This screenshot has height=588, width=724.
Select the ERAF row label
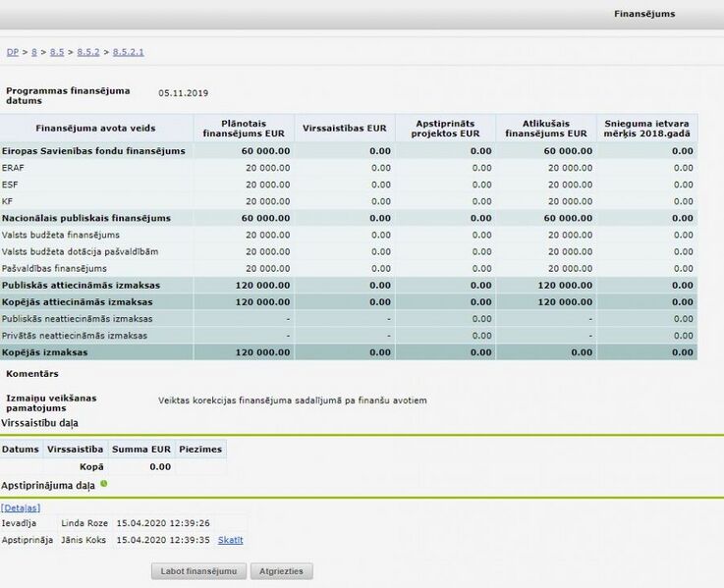point(13,168)
